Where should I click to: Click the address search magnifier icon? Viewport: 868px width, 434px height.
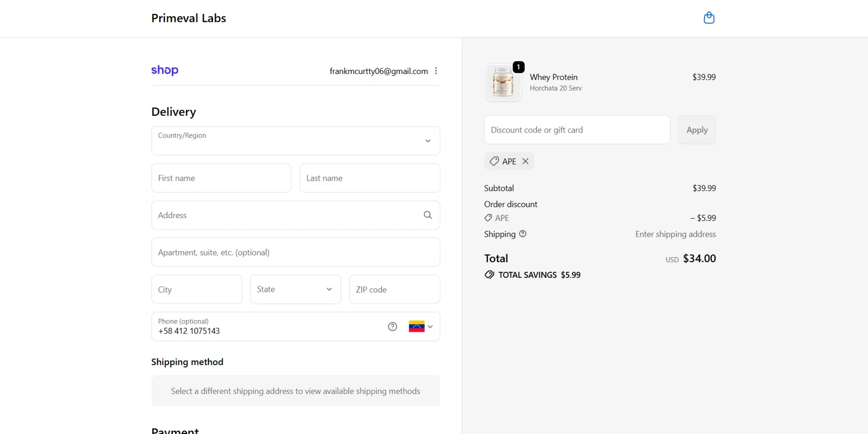428,215
